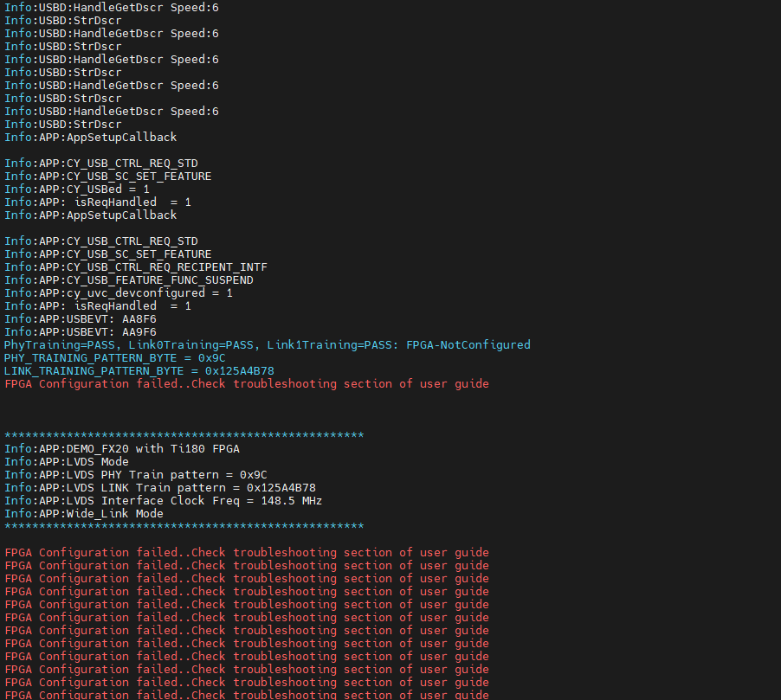Select the "PhyTraining=PASS" text
The image size is (781, 700).
[59, 345]
